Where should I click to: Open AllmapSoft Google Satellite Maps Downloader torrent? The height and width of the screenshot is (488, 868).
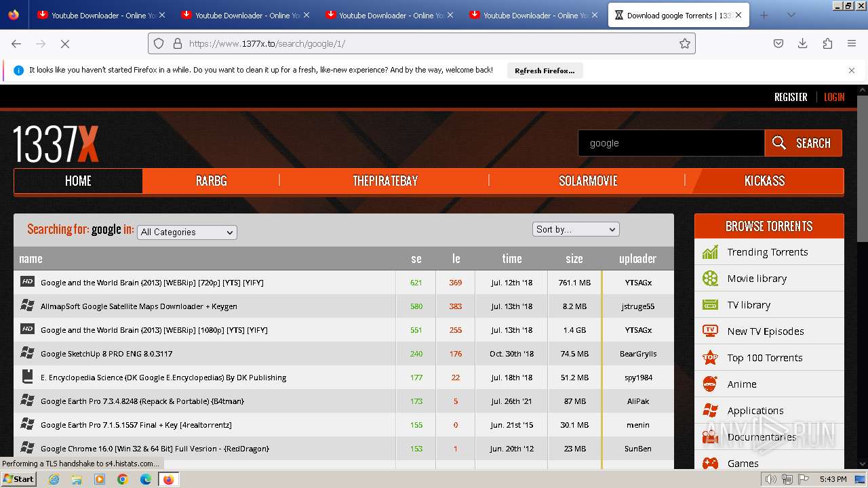pos(139,306)
